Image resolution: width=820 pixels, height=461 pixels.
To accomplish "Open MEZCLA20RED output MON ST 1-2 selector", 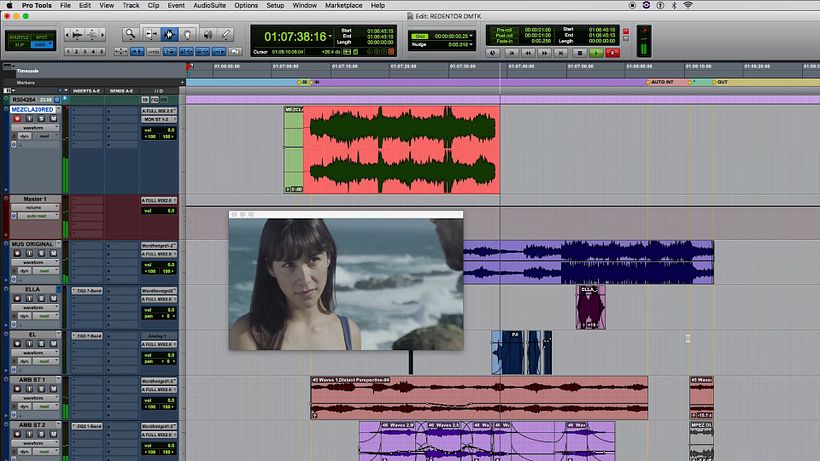I will click(158, 120).
